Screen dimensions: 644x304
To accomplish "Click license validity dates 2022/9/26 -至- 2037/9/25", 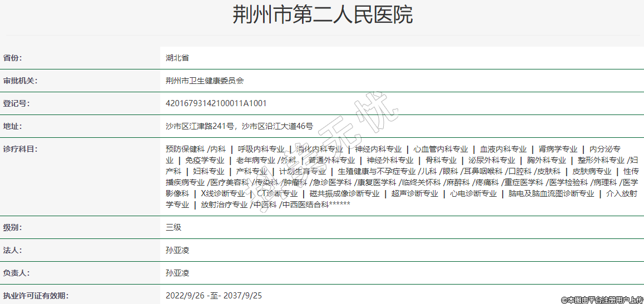I will click(x=214, y=296).
